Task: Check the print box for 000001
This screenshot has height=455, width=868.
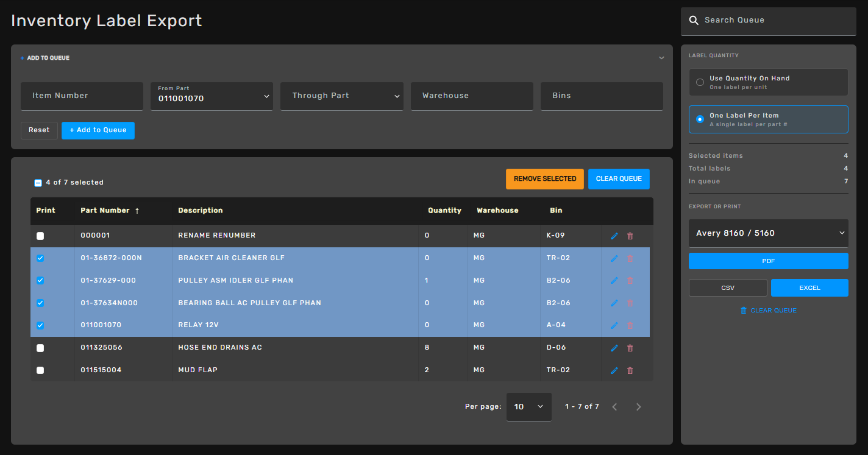Action: (x=40, y=236)
